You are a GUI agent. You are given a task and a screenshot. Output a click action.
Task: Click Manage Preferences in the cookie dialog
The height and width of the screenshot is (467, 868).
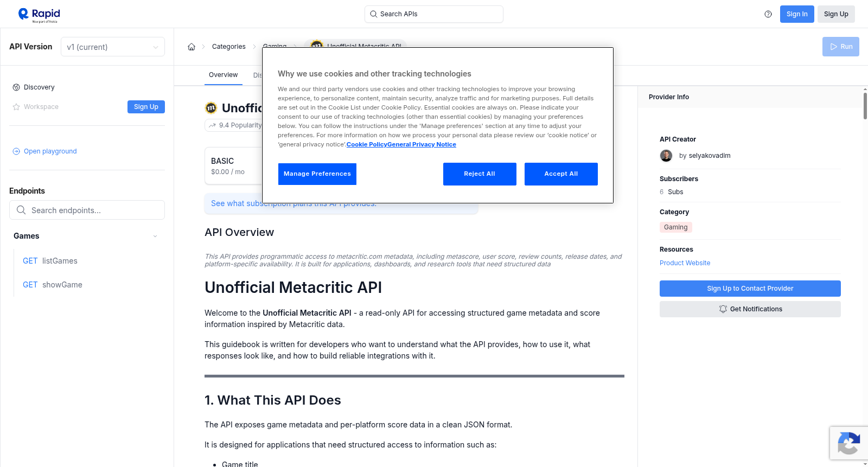pos(317,174)
